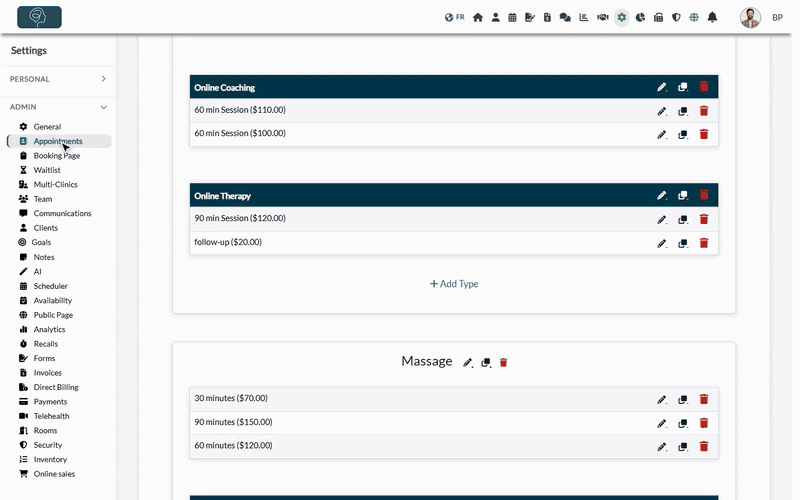Open Direct Billing settings
Image resolution: width=800 pixels, height=500 pixels.
pos(56,387)
